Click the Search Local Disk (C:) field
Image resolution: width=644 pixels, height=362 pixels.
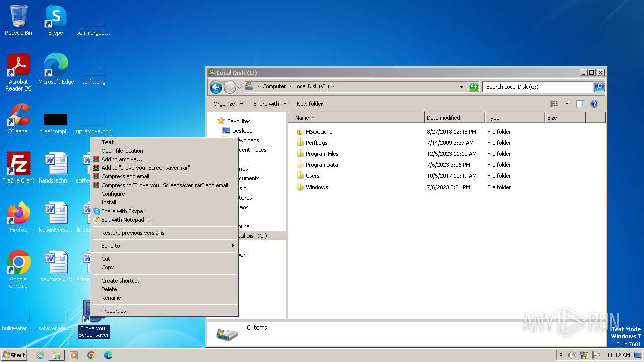click(537, 87)
